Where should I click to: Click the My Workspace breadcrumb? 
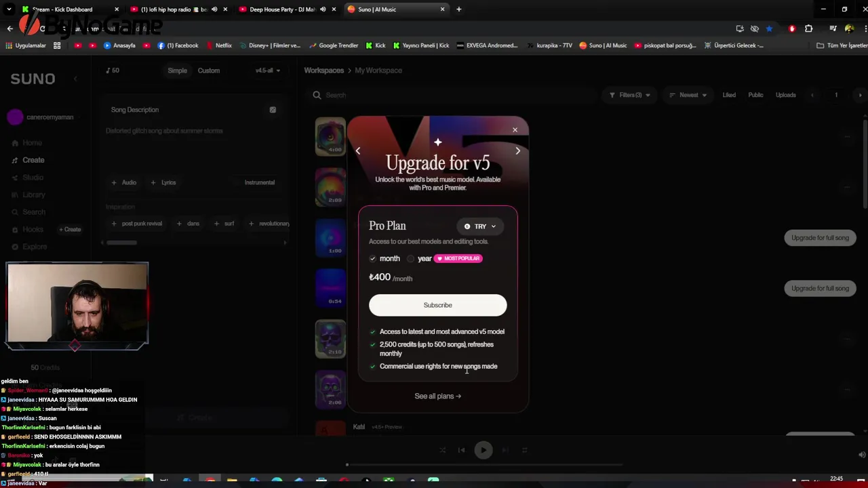point(378,70)
